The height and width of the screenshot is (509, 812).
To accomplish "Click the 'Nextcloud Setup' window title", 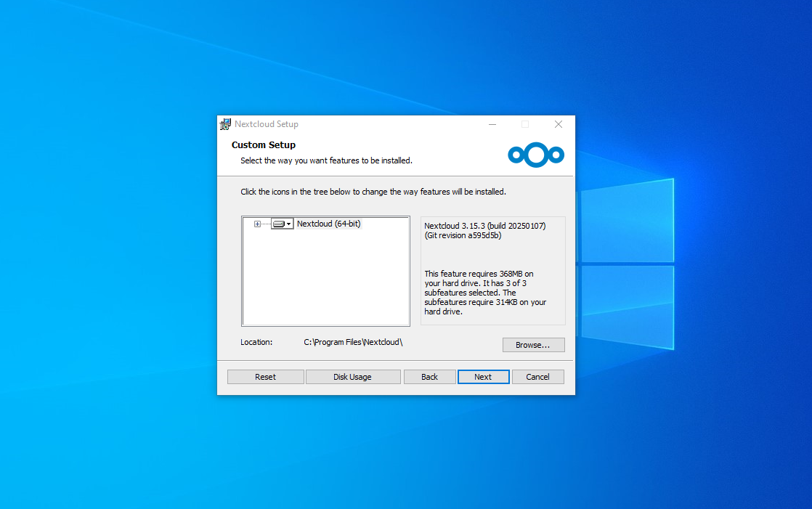I will pos(266,124).
